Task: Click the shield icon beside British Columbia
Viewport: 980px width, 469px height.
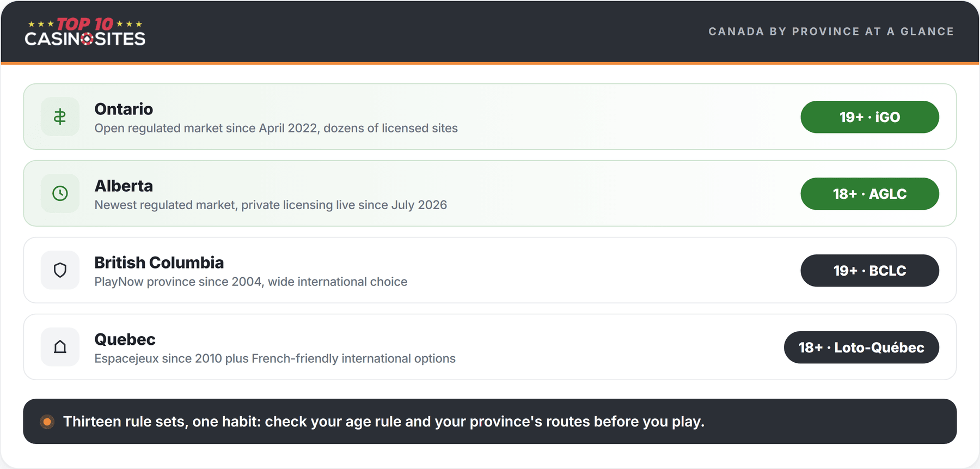Action: tap(60, 270)
